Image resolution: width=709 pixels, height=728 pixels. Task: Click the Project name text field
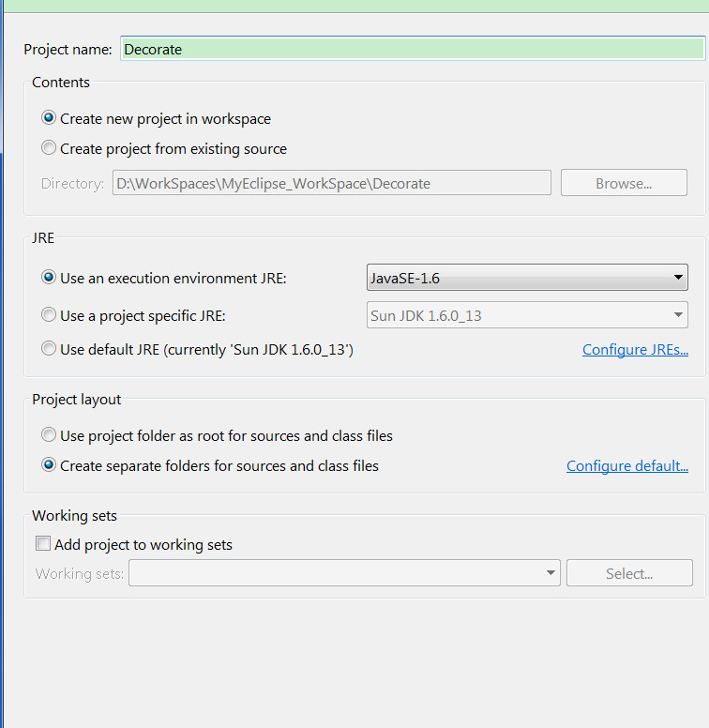[413, 49]
